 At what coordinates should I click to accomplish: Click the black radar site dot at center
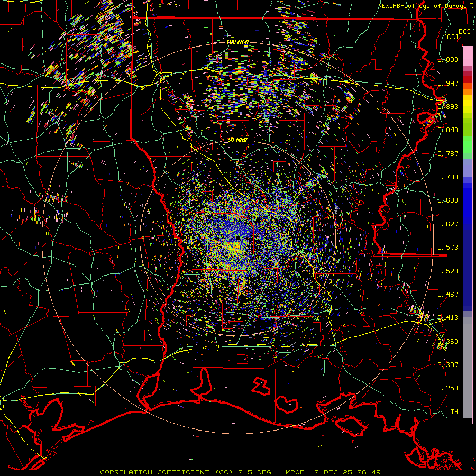click(x=237, y=237)
